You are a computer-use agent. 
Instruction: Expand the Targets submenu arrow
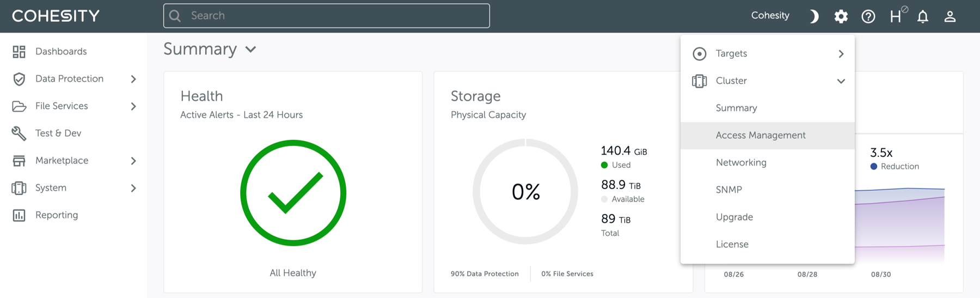pos(841,54)
